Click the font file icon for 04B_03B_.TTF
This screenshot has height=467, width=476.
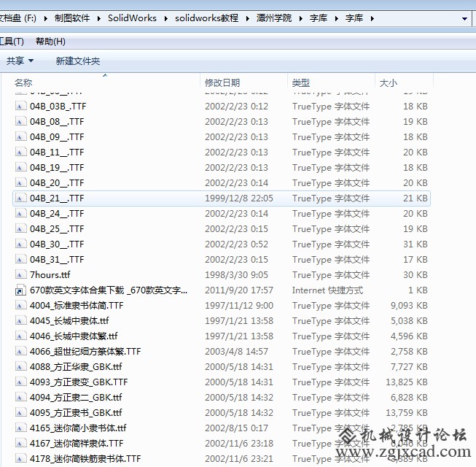(20, 106)
